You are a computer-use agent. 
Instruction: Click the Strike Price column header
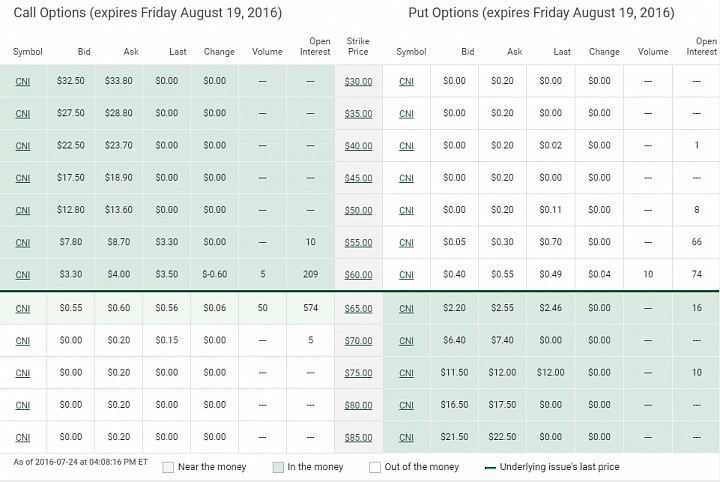(358, 46)
